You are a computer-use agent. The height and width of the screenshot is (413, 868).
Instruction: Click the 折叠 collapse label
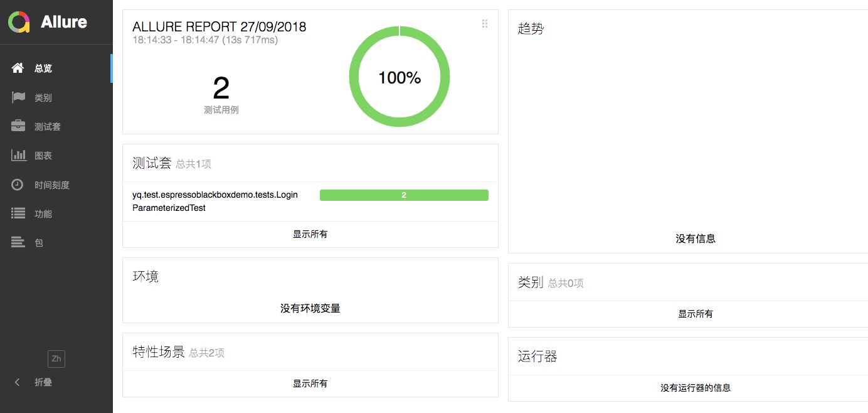coord(43,382)
